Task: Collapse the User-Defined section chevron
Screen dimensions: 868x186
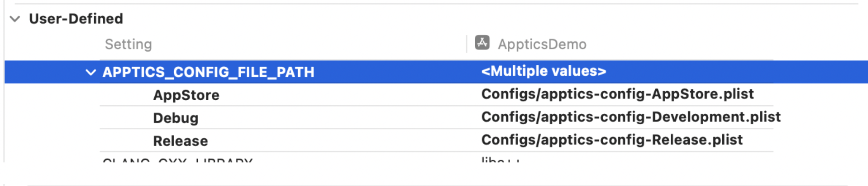Action: [x=15, y=19]
